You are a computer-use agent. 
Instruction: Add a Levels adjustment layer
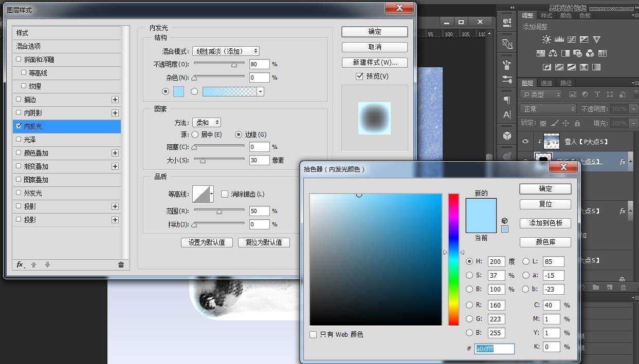coord(559,40)
